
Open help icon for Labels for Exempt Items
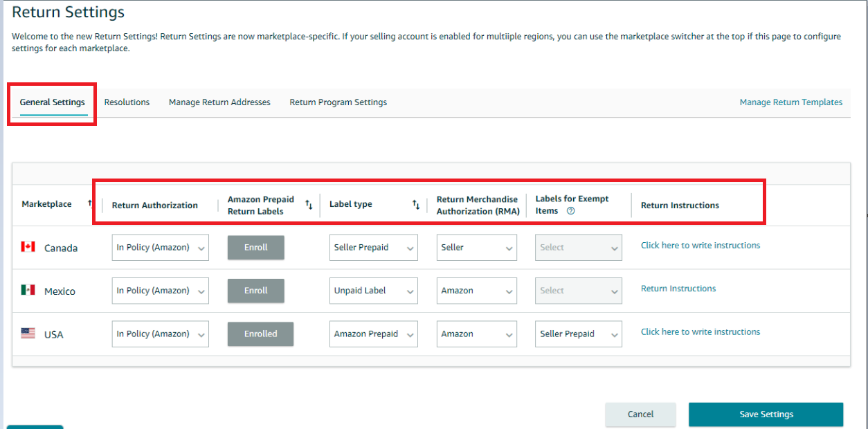point(571,211)
